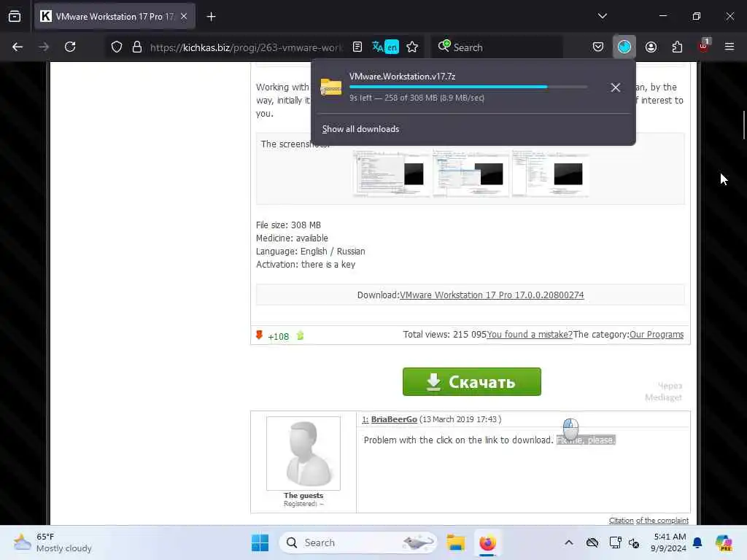
Task: Click the kichkas.biz URL address field
Action: [x=246, y=47]
